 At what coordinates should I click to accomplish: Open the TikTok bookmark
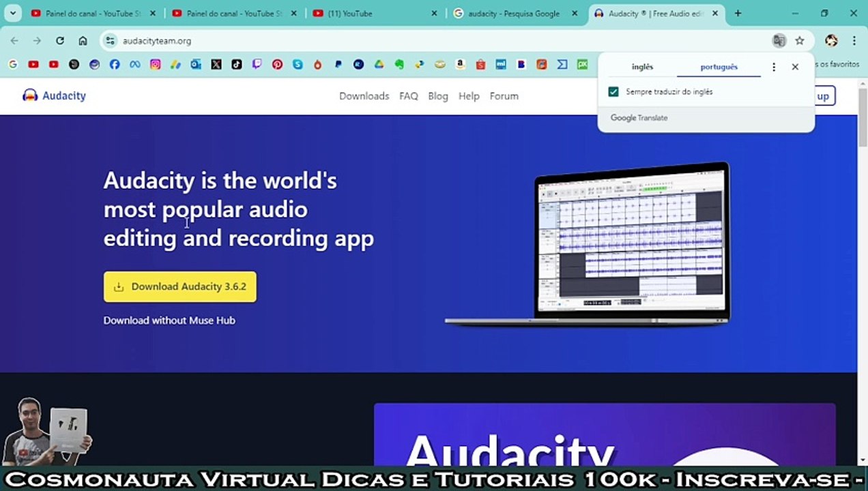(236, 64)
